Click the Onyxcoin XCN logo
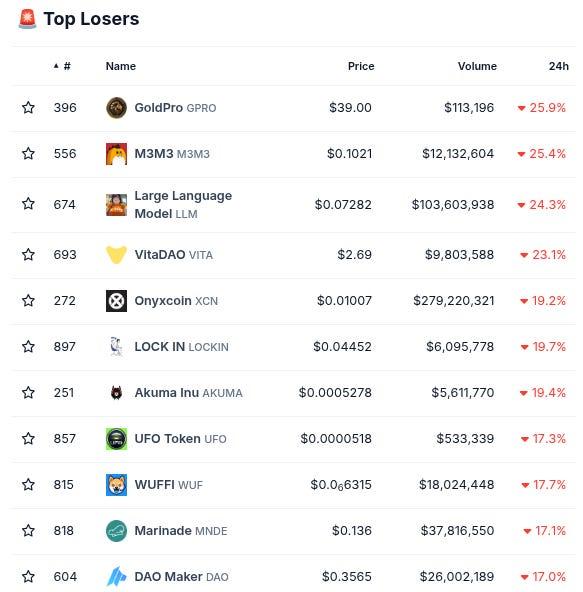The height and width of the screenshot is (592, 583). click(x=116, y=301)
